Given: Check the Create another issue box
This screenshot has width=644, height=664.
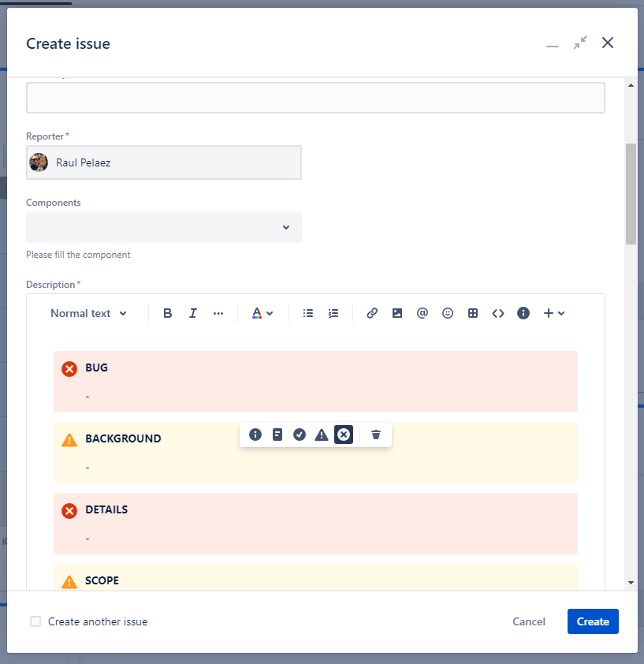Looking at the screenshot, I should coord(35,621).
